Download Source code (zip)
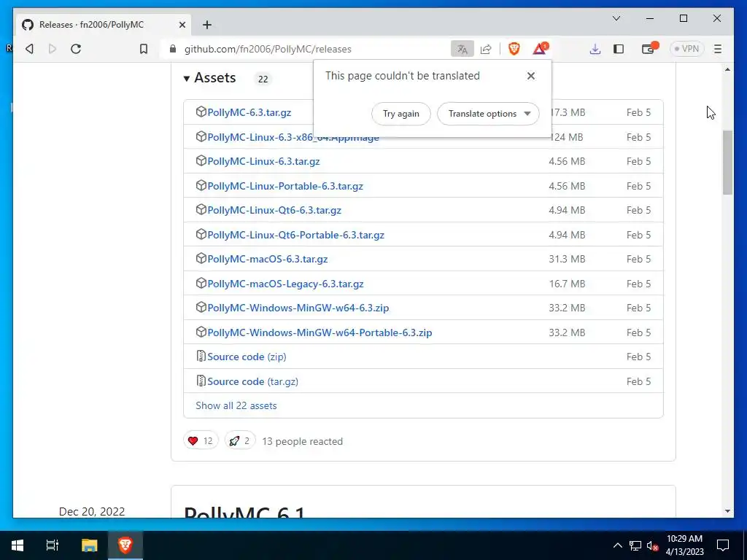The height and width of the screenshot is (560, 747). 247,357
